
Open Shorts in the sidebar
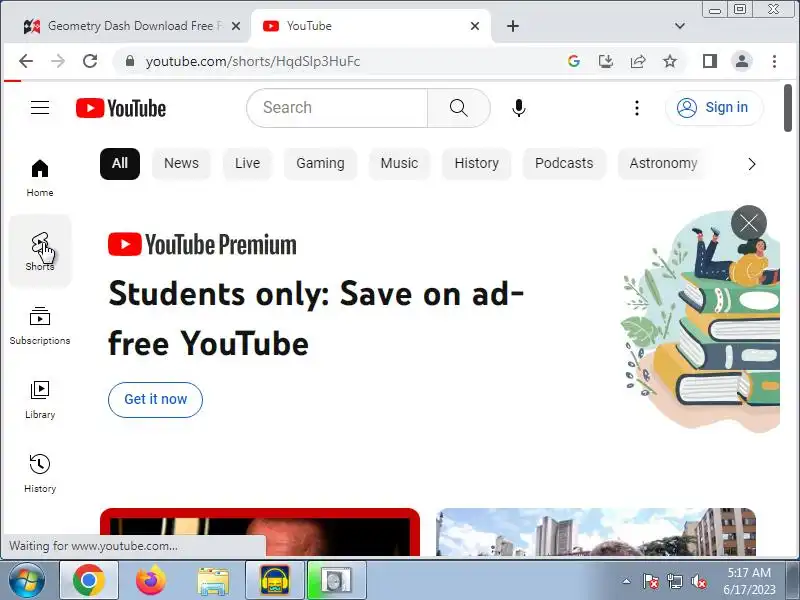(40, 251)
